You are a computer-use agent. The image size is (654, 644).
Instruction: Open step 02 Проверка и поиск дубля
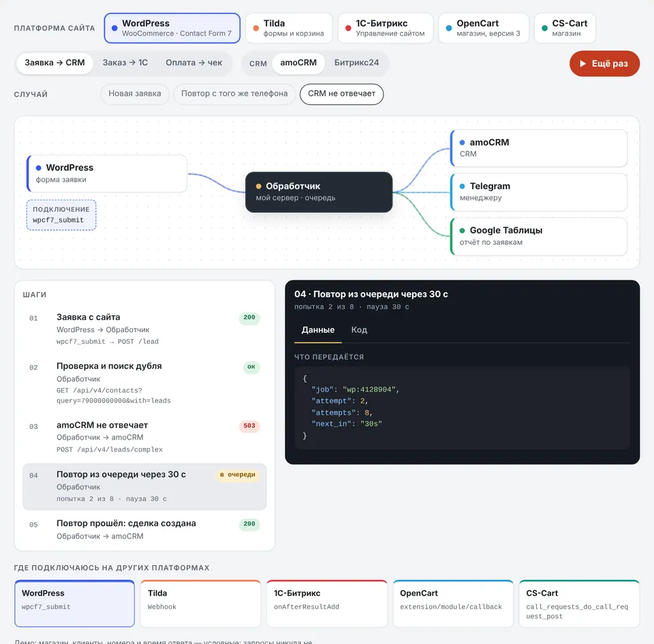pyautogui.click(x=144, y=383)
